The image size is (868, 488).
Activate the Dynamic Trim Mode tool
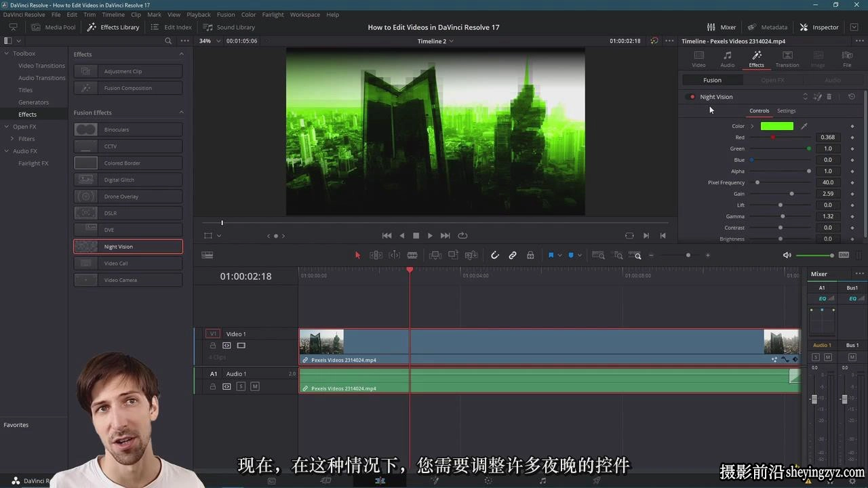click(394, 256)
